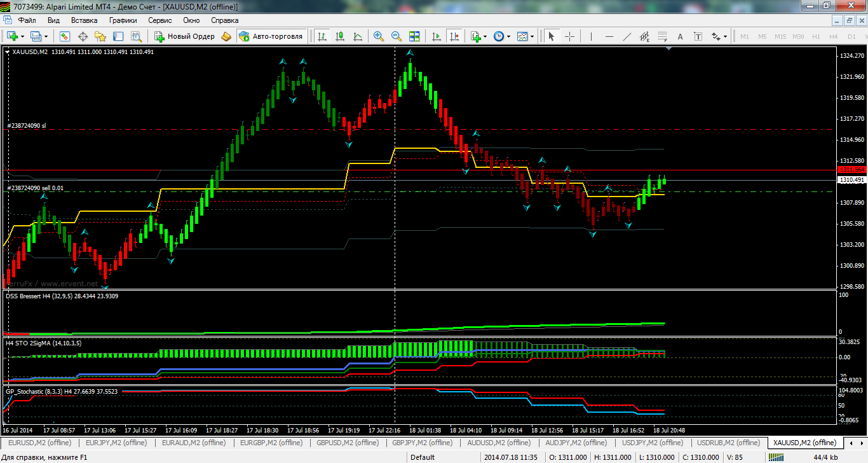The image size is (868, 463).
Task: Click the chart shift triangle marker
Action: tap(668, 49)
